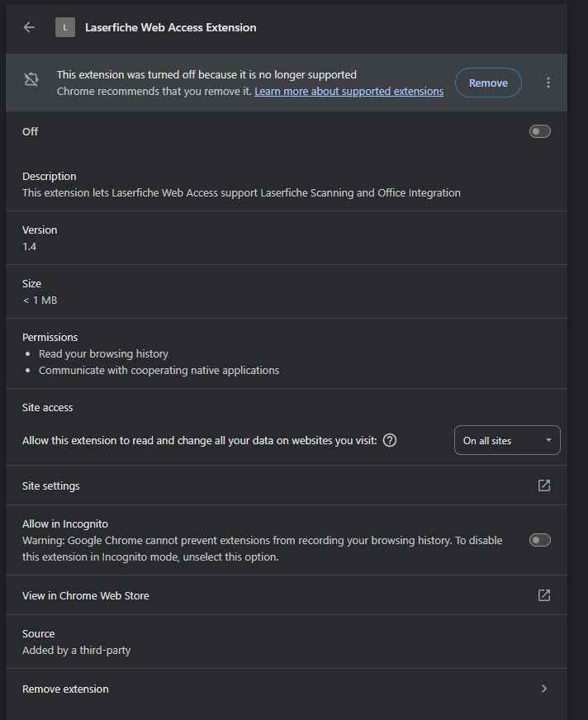Click the View in Chrome Web Store row
The height and width of the screenshot is (720, 588).
point(287,595)
